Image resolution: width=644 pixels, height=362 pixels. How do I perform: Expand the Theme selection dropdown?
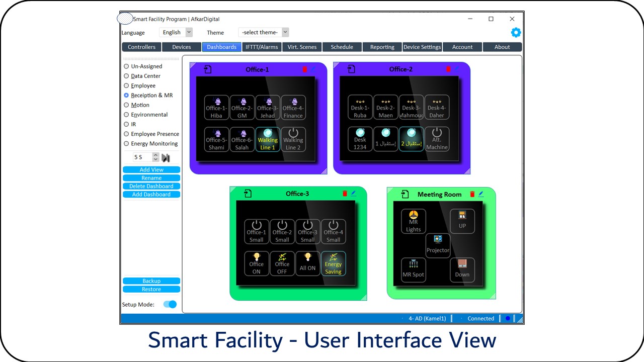(264, 32)
